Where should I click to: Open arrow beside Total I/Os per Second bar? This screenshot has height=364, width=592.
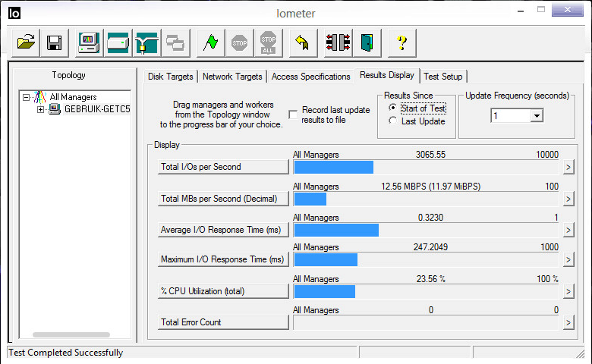point(568,167)
